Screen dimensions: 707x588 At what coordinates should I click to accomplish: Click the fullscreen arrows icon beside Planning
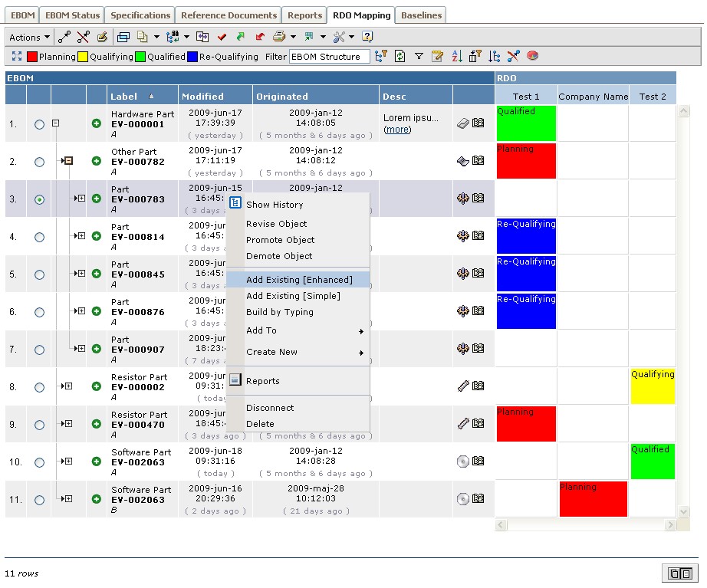pyautogui.click(x=17, y=57)
